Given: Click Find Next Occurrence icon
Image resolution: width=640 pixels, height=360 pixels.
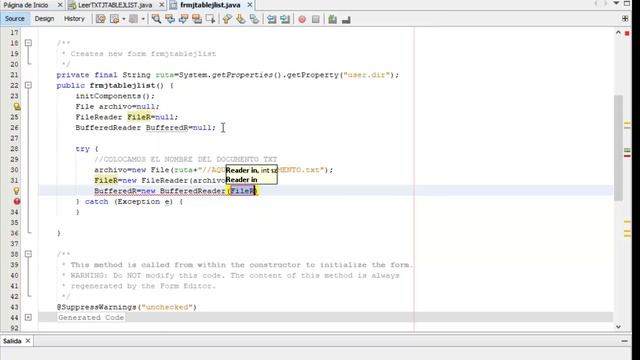Looking at the screenshot, I should tap(183, 19).
